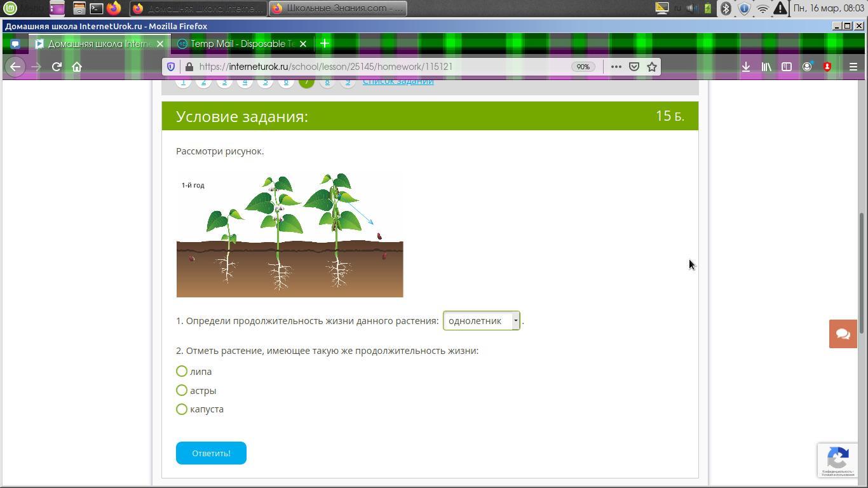
Task: Switch to Школьные Знания.com taskbar window
Action: tap(337, 8)
